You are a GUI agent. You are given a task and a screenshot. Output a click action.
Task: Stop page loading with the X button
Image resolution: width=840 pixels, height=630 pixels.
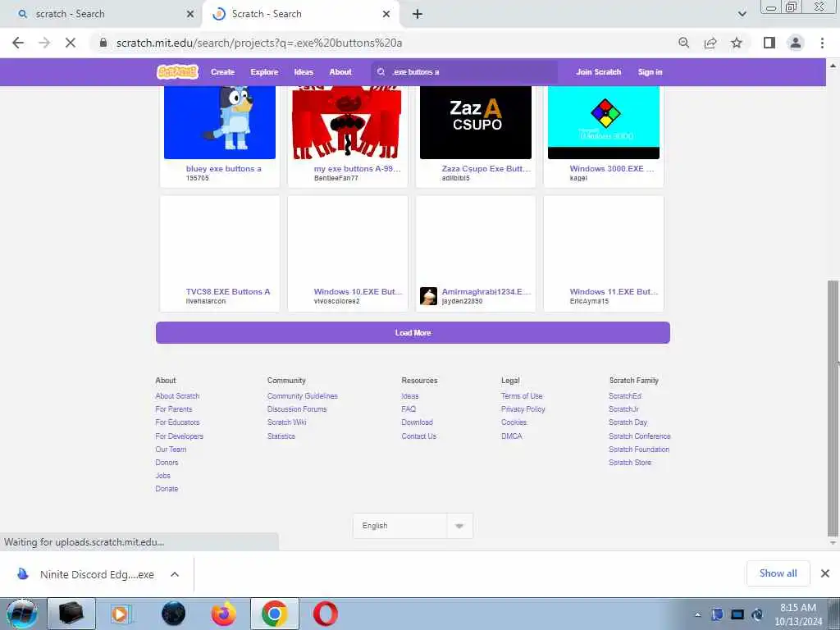[71, 43]
